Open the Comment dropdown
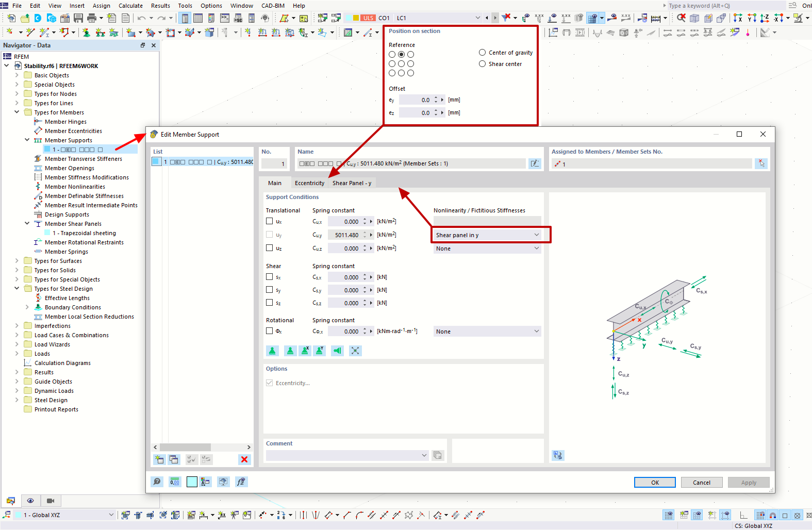This screenshot has width=812, height=530. pos(347,455)
